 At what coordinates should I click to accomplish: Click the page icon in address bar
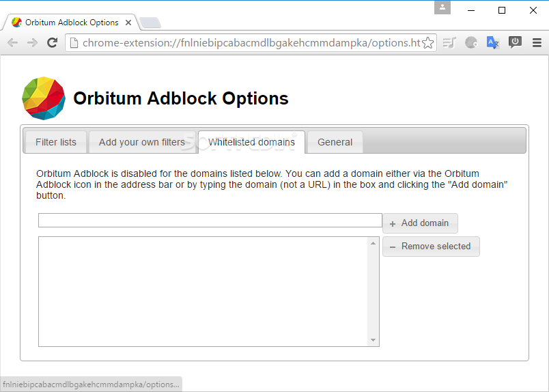point(74,43)
